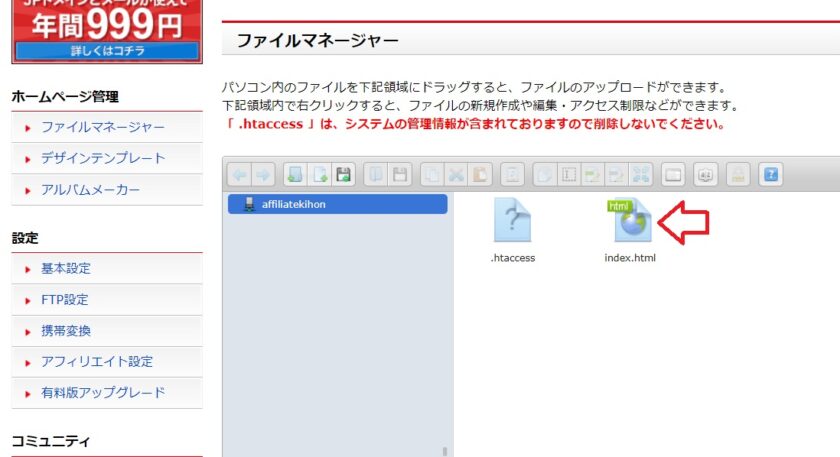Screen dimensions: 840x457
Task: Click the second green-arrow icon before the four-arrows icon
Action: [x=617, y=175]
